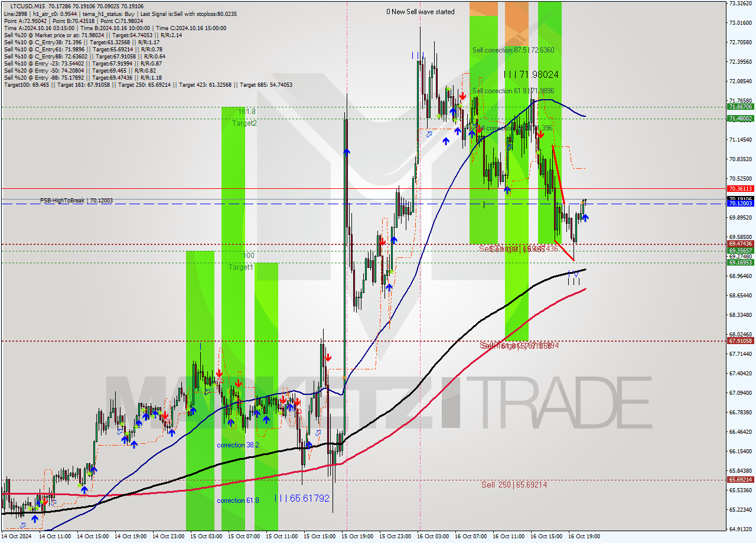Image resolution: width=756 pixels, height=543 pixels.
Task: Select the red 70.36113 price tag
Action: coord(740,189)
